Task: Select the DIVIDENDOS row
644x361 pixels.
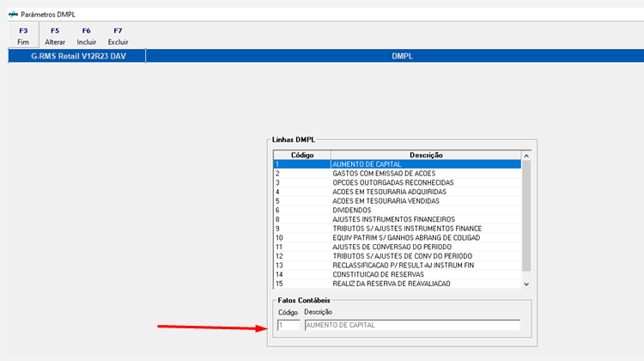Action: coord(395,210)
